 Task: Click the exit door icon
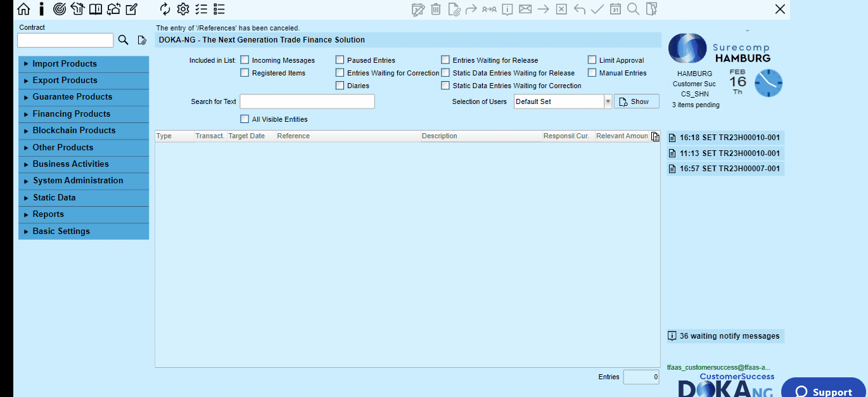coord(651,9)
